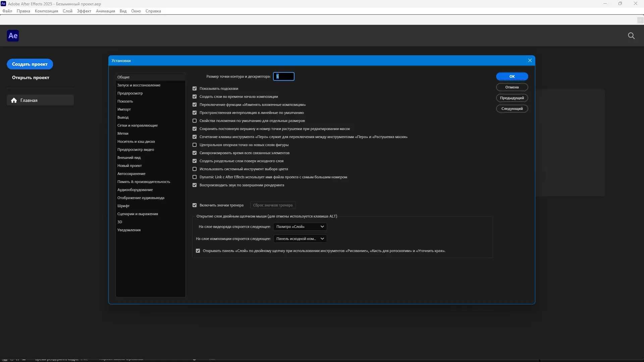
Task: Click the Открыть проект link
Action: (x=31, y=77)
